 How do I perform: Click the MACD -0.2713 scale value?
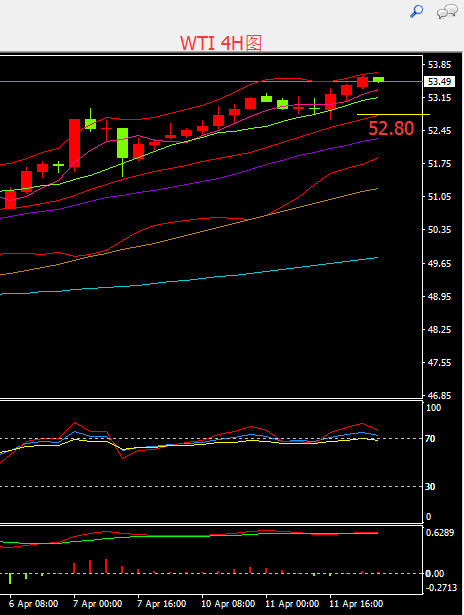tap(441, 588)
